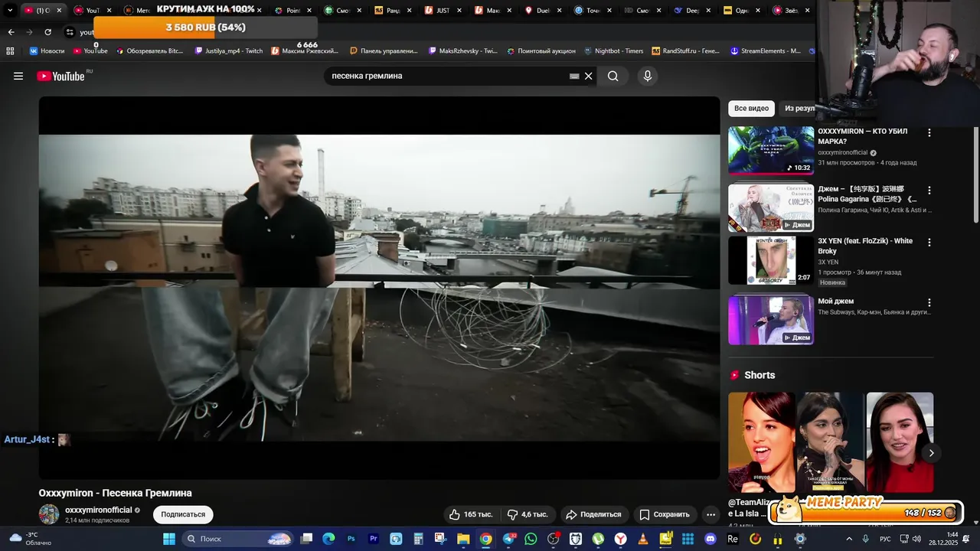
Task: Open options menu for Джем Polina Gagarina mix
Action: click(929, 190)
